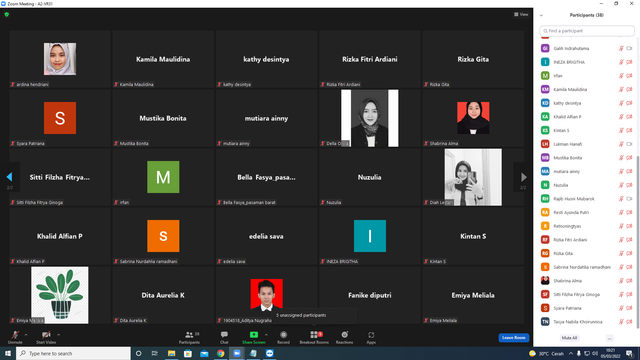Viewport: 640px width, 360px height.
Task: Toggle mic icon for INEZA BRIGITHA in list
Action: pos(621,62)
